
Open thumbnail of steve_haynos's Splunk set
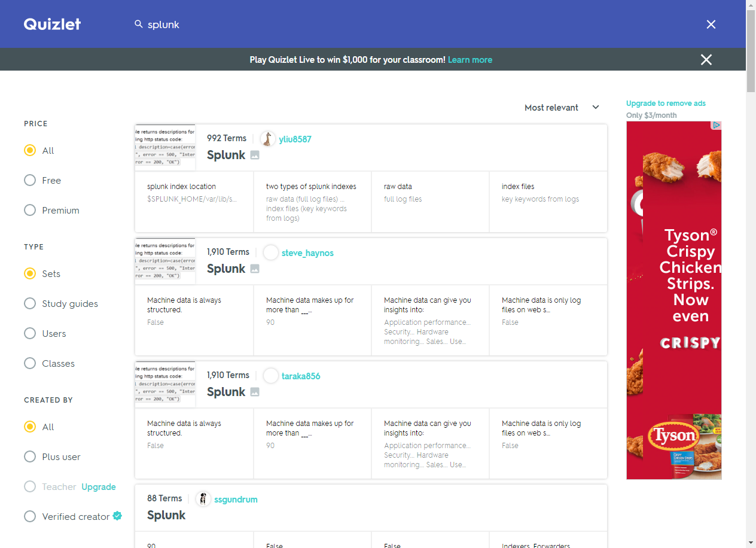(165, 261)
